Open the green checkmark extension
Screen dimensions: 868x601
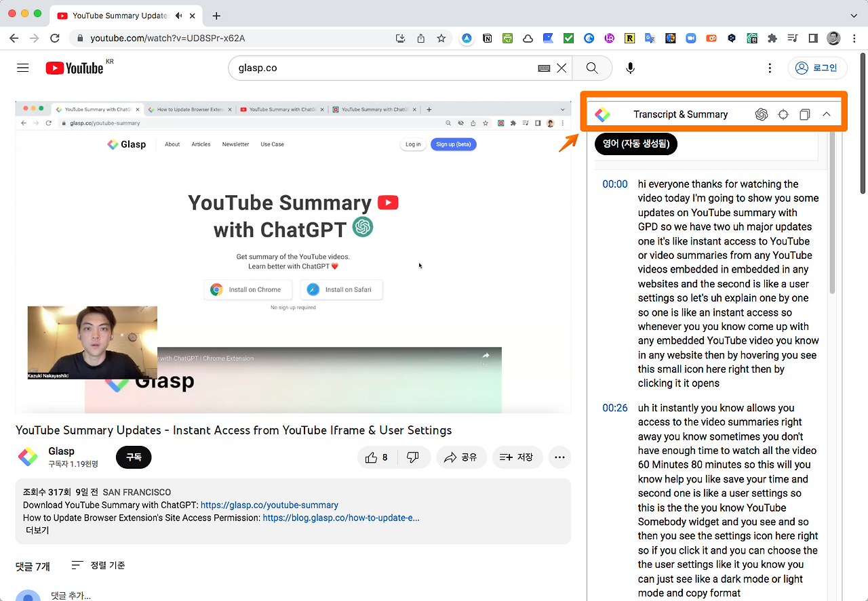click(x=569, y=39)
